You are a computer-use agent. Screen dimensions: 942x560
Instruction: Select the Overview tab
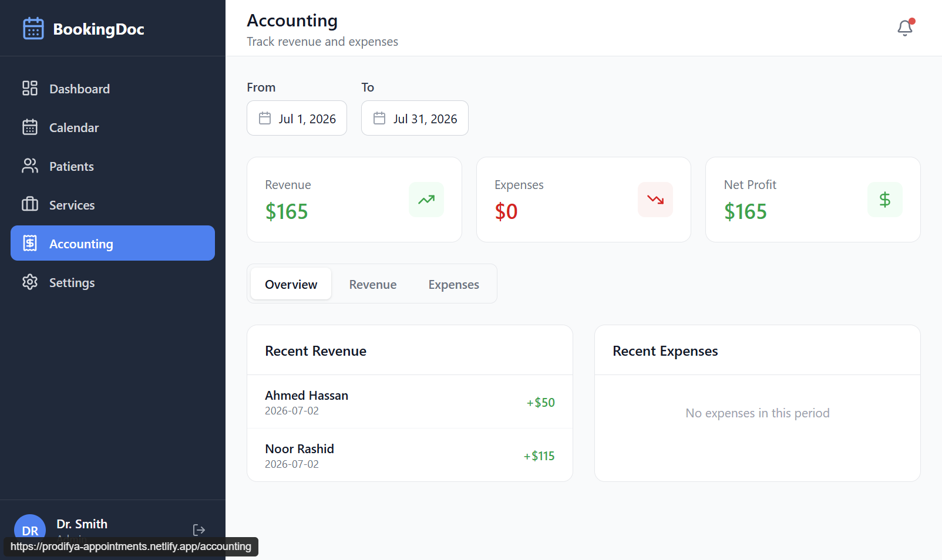[291, 284]
